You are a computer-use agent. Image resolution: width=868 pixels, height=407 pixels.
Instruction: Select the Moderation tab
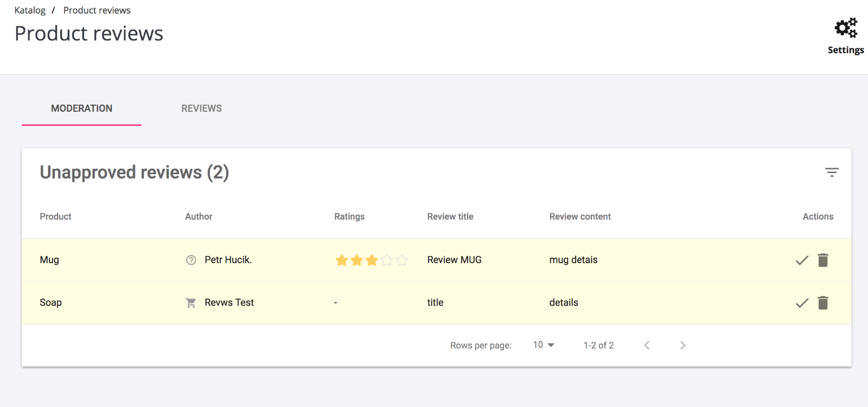coord(81,109)
